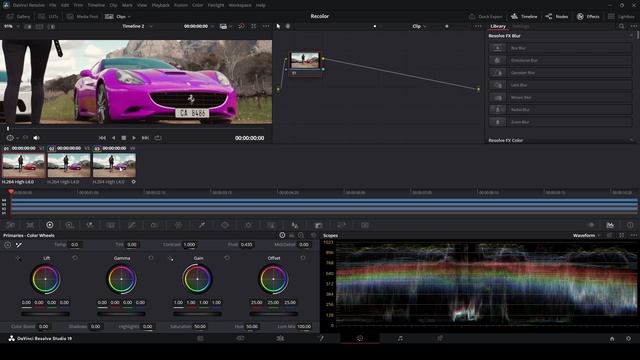Play the clip forward
This screenshot has width=640, height=360.
point(134,138)
